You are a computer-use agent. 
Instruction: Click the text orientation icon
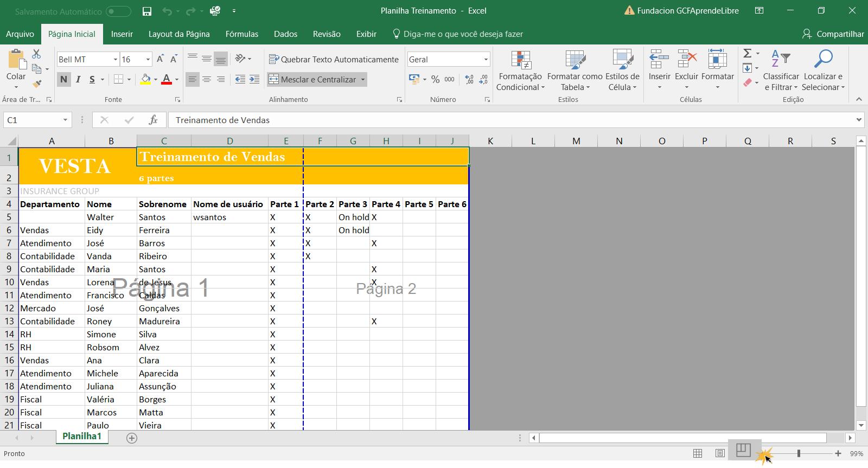tap(240, 59)
